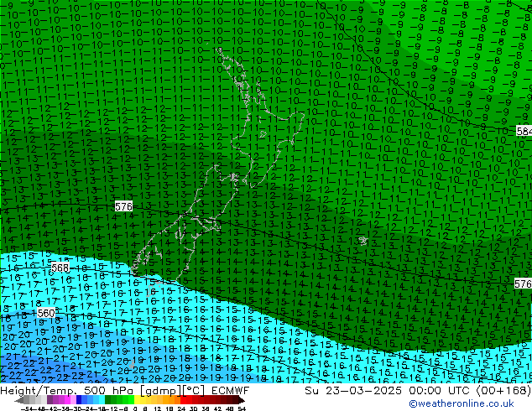Screen dimensions: 532x411
Task: Select the 576 contour label west of New Zealand
Action: (123, 206)
